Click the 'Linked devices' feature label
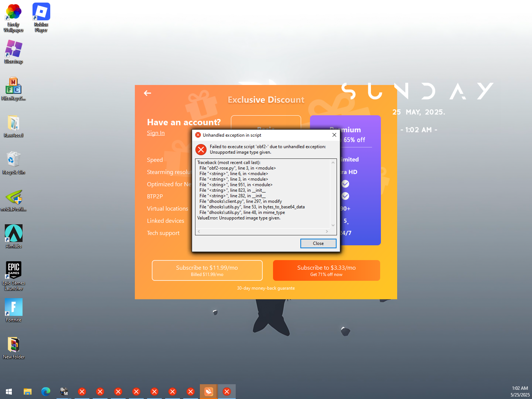 tap(166, 221)
